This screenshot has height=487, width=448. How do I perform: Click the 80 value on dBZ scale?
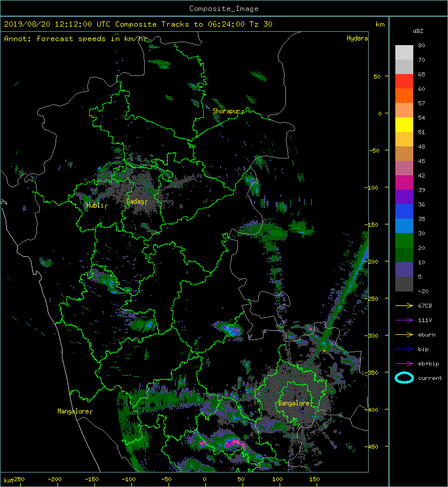[421, 45]
